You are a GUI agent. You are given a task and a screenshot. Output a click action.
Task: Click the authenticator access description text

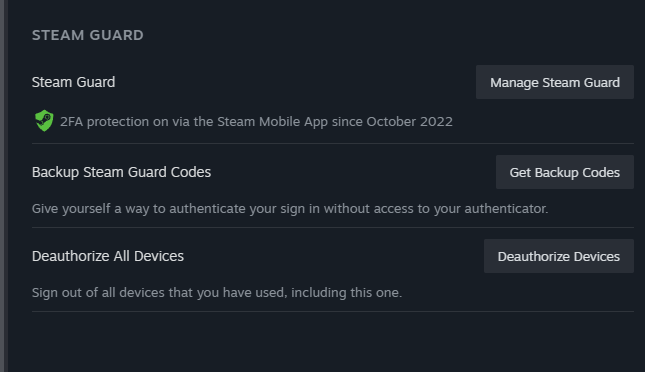290,209
